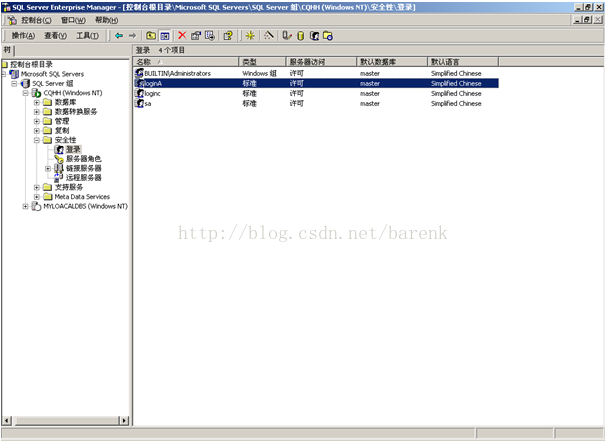
Task: Click the loginc user icon
Action: (x=139, y=93)
